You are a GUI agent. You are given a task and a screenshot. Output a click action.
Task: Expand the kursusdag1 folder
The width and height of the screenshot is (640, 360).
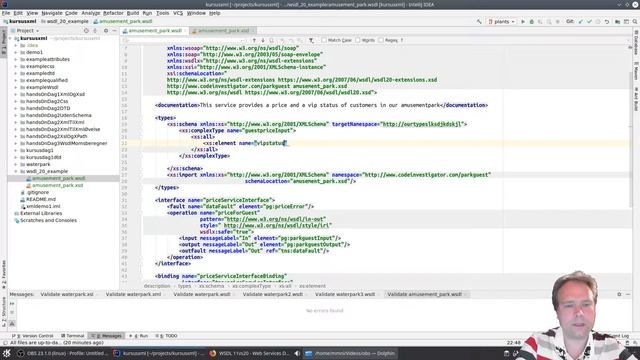pos(16,150)
